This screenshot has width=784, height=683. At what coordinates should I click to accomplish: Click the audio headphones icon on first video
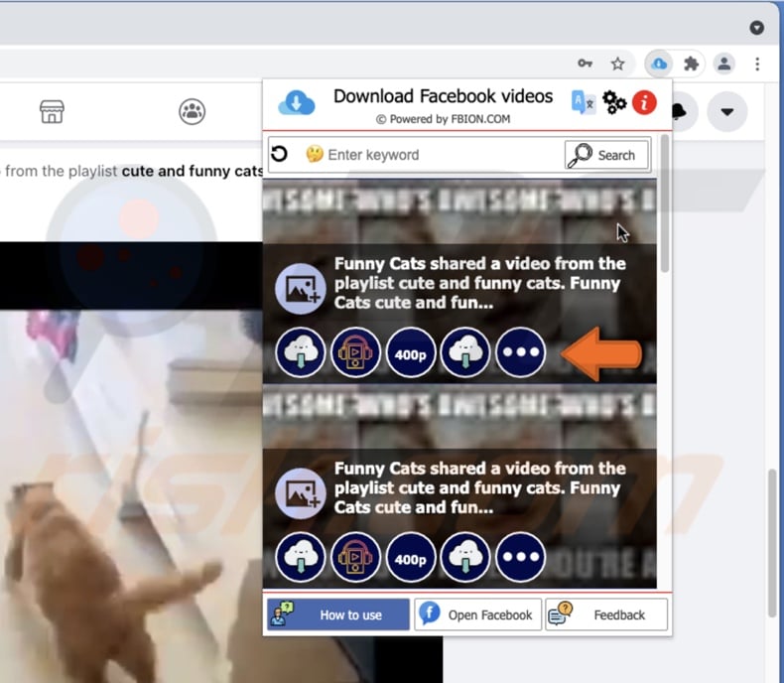(355, 352)
